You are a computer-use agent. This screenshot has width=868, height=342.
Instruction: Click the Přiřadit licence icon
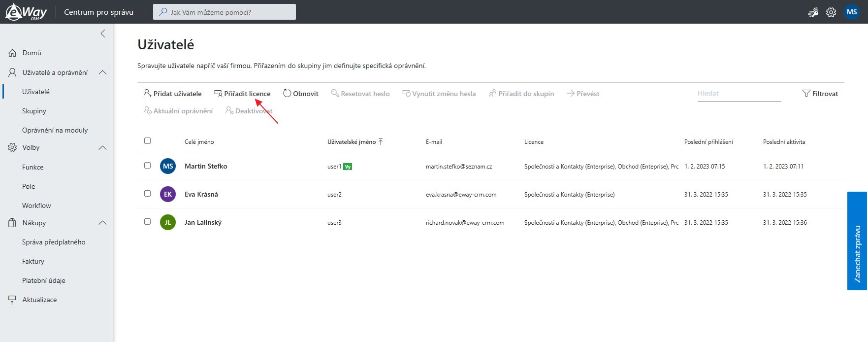tap(218, 94)
